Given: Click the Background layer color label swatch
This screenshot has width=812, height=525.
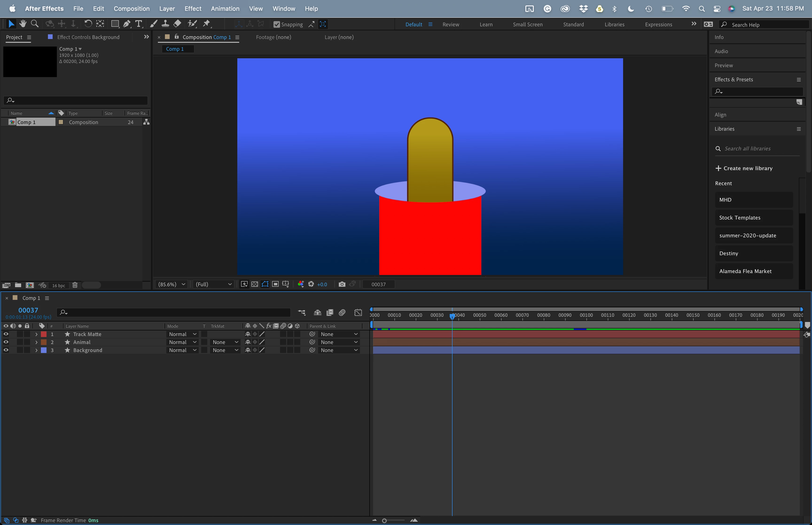Looking at the screenshot, I should tap(44, 350).
